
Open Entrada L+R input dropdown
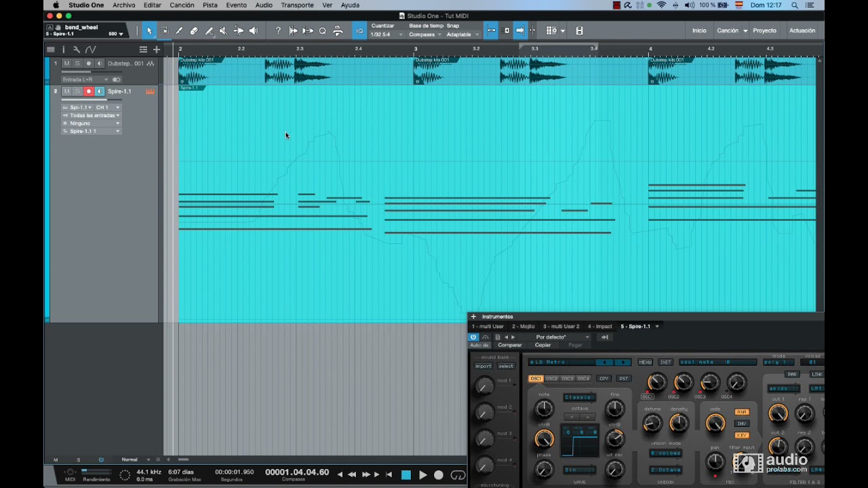pos(85,79)
